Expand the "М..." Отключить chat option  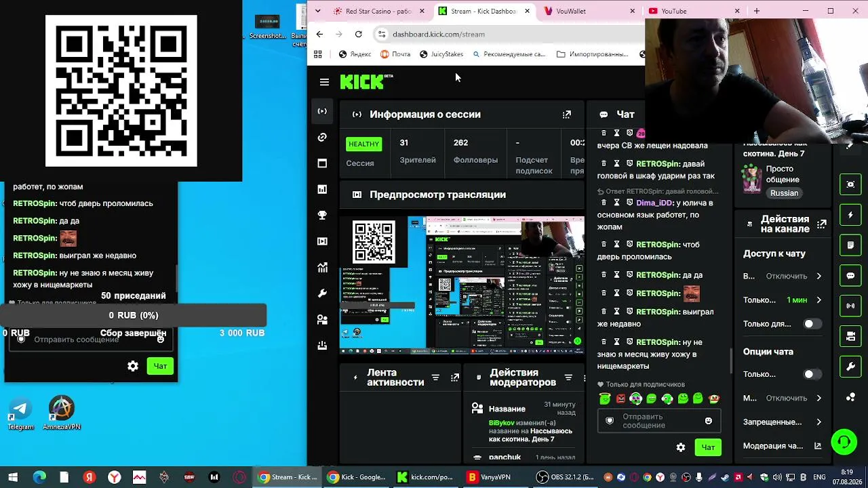[x=783, y=398]
